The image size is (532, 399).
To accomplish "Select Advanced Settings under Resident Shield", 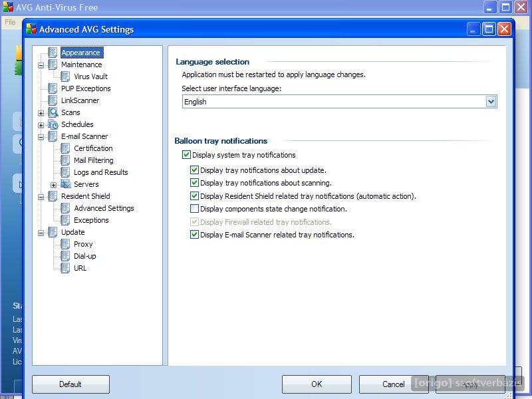I will pyautogui.click(x=104, y=208).
